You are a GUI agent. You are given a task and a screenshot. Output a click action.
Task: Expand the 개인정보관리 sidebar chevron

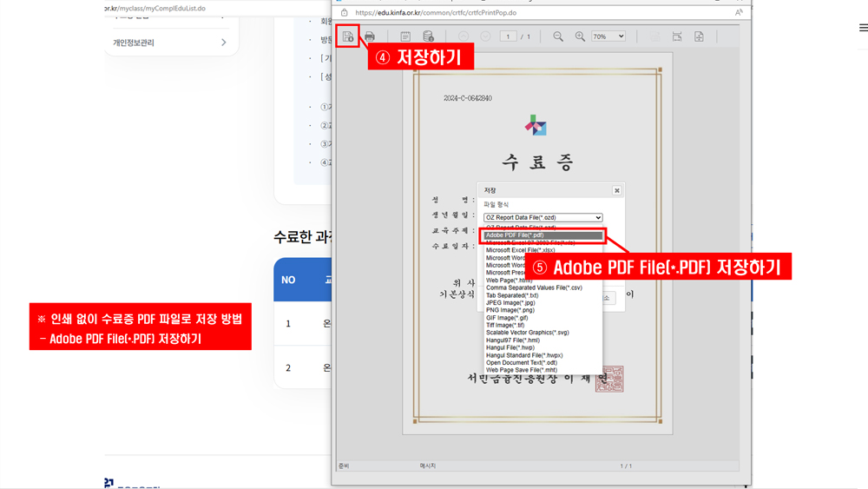224,43
